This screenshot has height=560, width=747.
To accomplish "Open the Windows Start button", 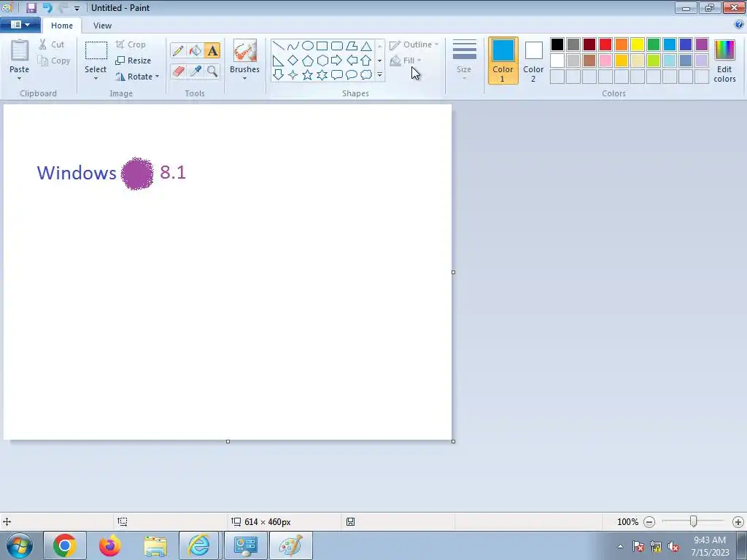I will coord(20,545).
